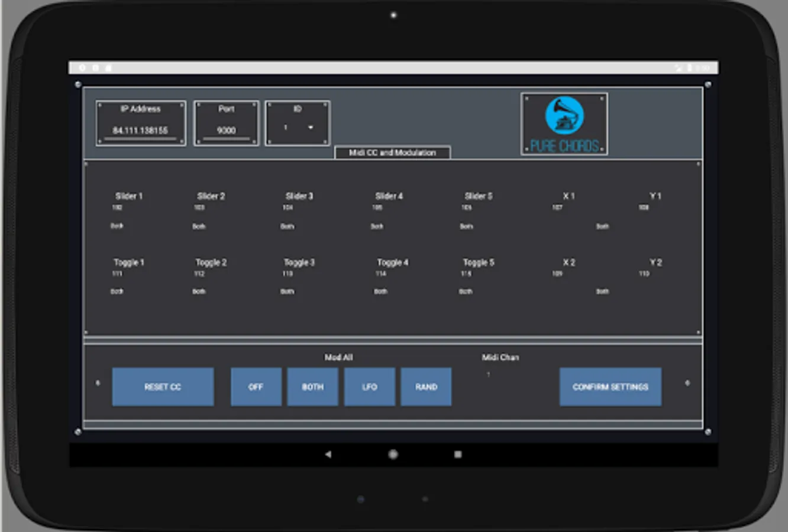
Task: Open the Both dropdown under Toggle 2
Action: tap(199, 291)
